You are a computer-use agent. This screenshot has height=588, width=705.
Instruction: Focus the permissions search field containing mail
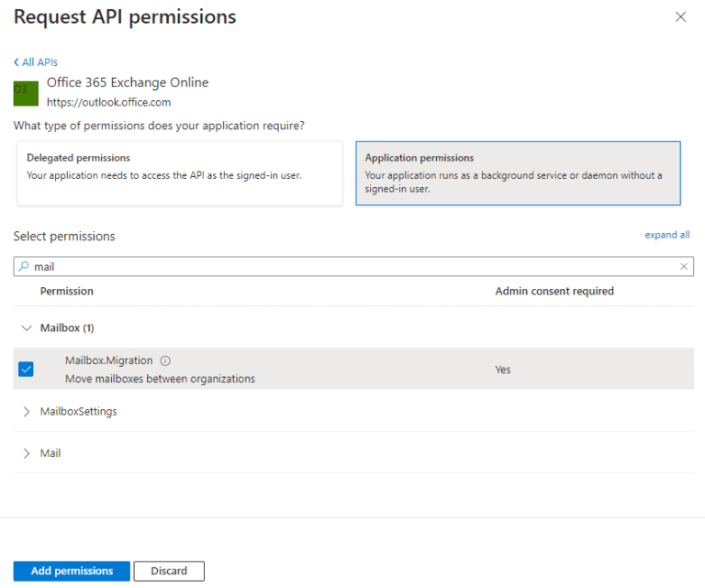[352, 266]
